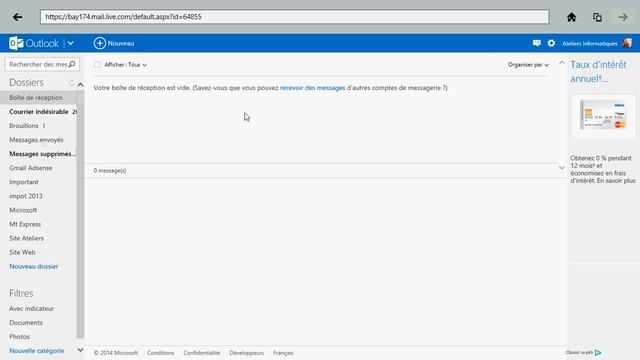The image size is (640, 360).
Task: Click the search magnifier icon
Action: (72, 64)
